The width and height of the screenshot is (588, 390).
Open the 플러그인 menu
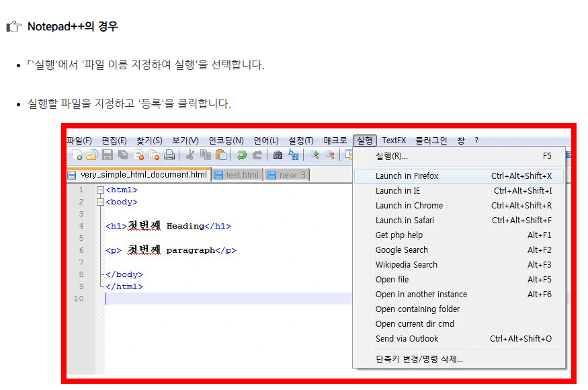point(431,140)
